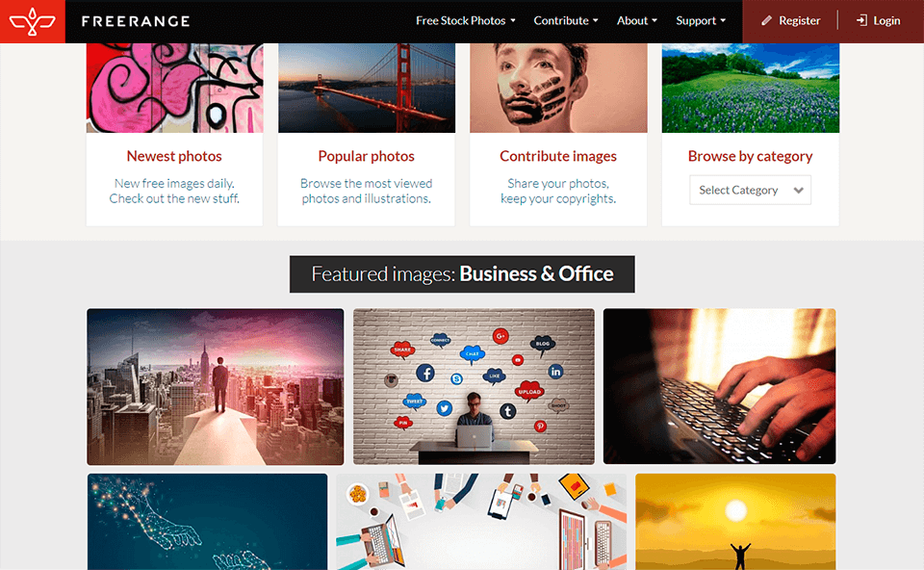
Task: Open the Free Stock Photos menu
Action: tap(466, 20)
